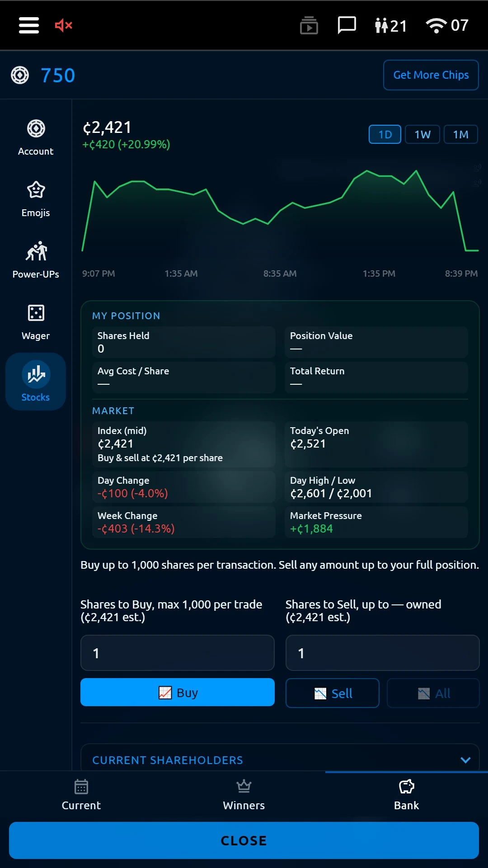Switch chart to 1D range

click(x=385, y=134)
